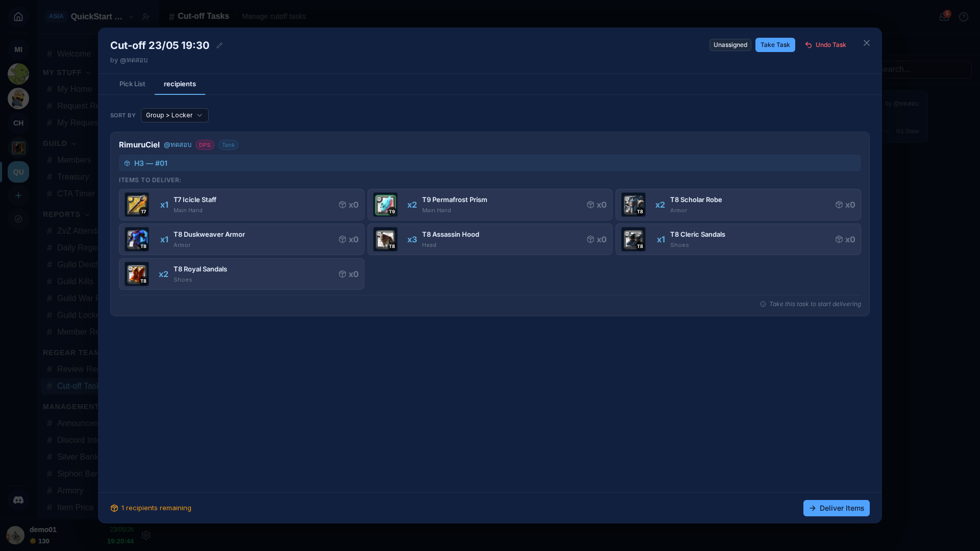This screenshot has width=980, height=551.
Task: Click the RimuruCiel recipient name
Action: coord(139,145)
